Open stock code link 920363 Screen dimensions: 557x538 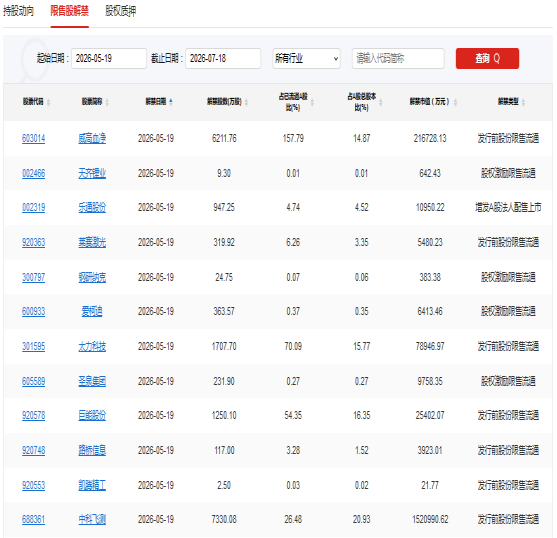point(34,243)
